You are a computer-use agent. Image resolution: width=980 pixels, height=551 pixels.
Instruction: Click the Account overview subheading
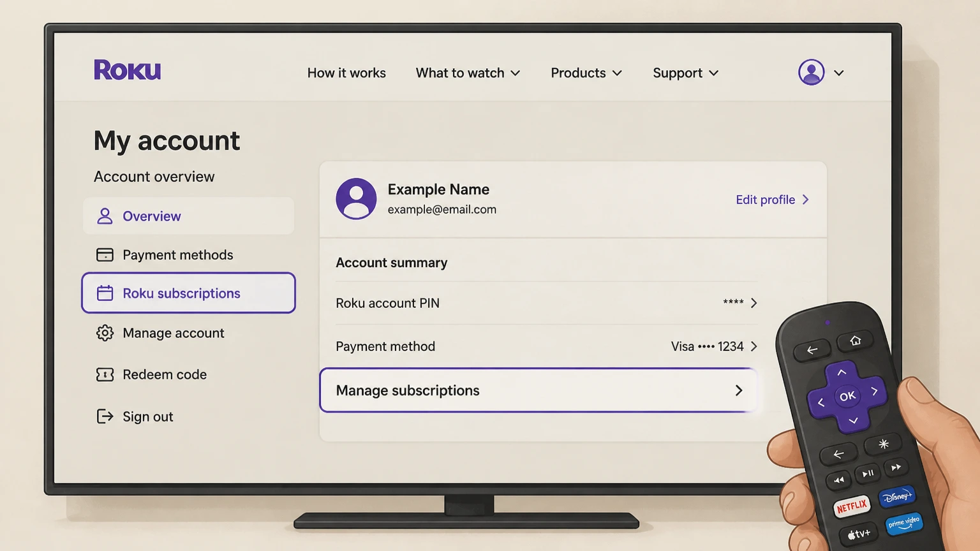[154, 177]
